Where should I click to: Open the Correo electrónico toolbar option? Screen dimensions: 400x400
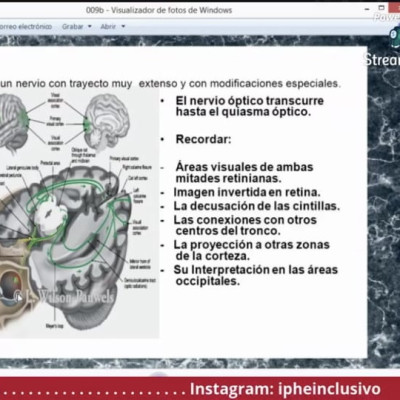(x=26, y=27)
